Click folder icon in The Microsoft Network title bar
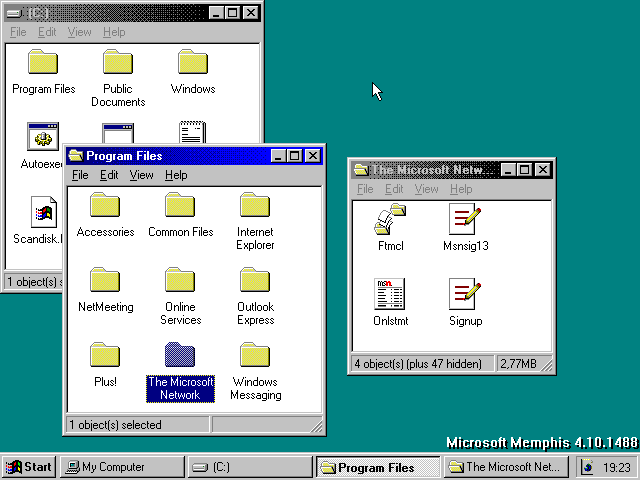 (361, 169)
